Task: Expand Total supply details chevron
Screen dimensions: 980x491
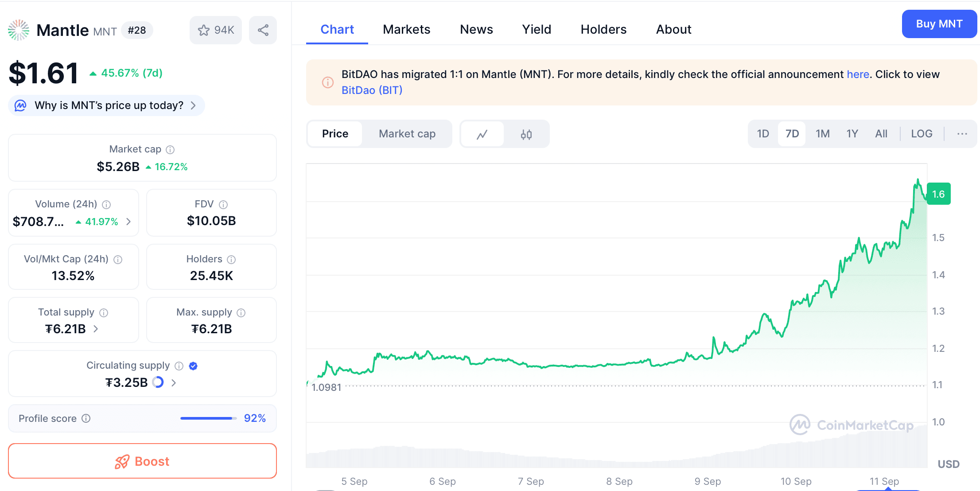Action: pyautogui.click(x=96, y=329)
